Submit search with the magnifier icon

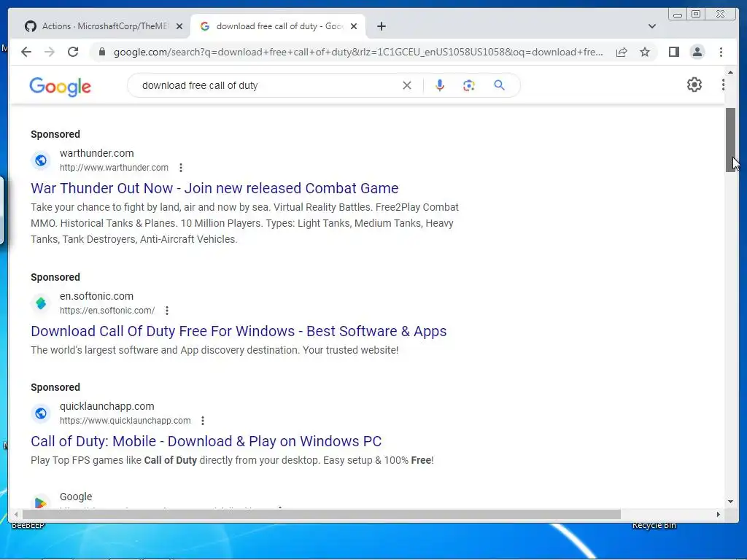[x=499, y=85]
